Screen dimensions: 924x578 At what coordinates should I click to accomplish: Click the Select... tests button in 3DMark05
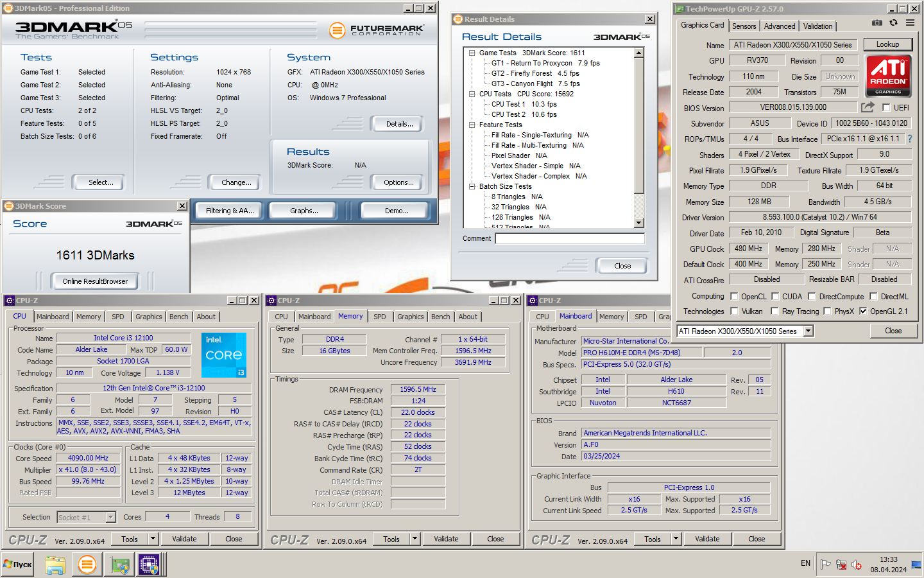pos(98,182)
